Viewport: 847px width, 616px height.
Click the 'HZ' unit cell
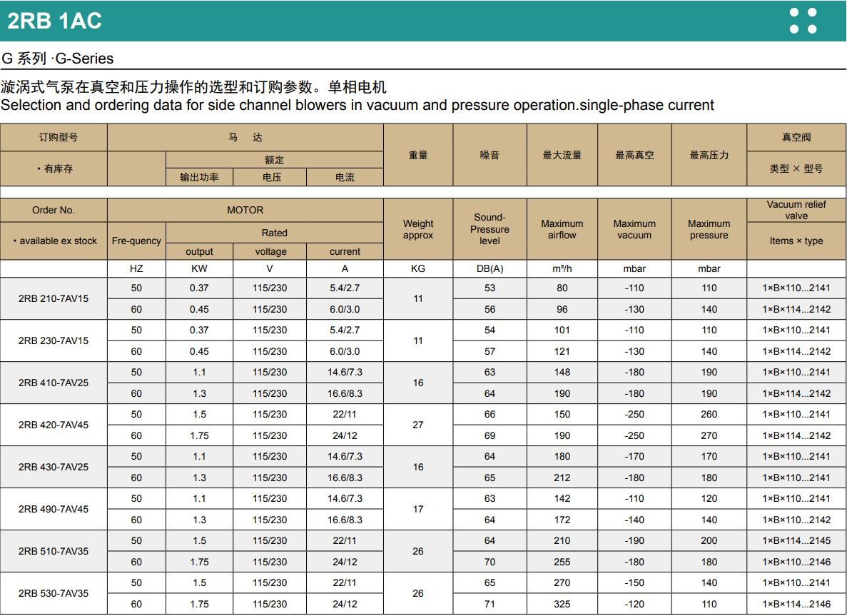(x=136, y=268)
